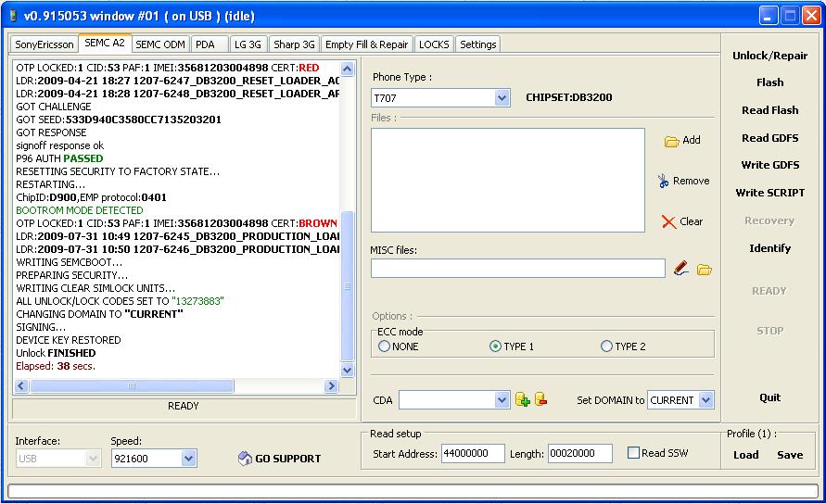Switch to the SEMC A2 tab
The width and height of the screenshot is (826, 504).
click(x=105, y=44)
